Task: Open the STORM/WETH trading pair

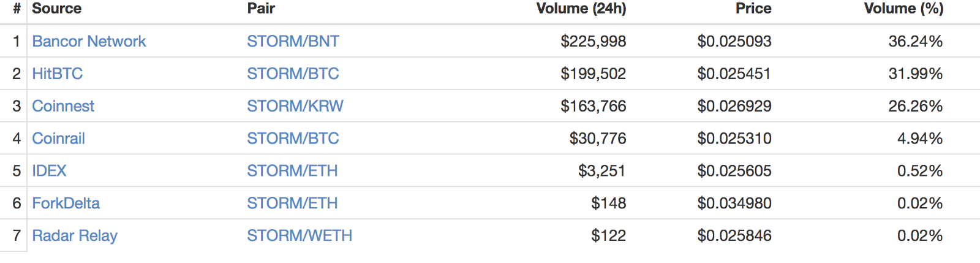Action: pos(300,236)
